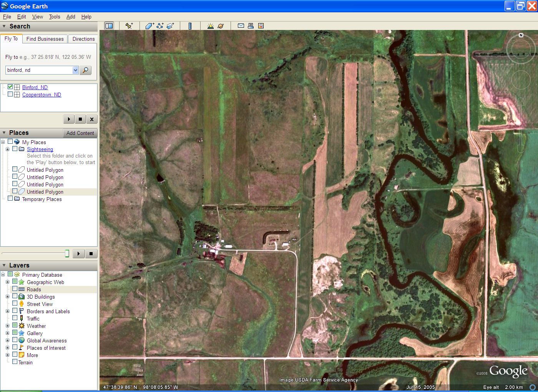Print the current view

click(x=251, y=26)
